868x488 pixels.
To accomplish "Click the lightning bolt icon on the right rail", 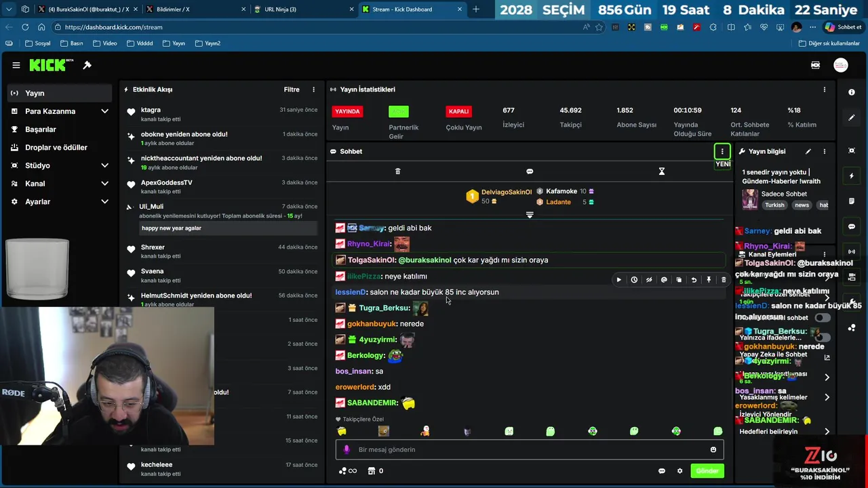I will (852, 176).
